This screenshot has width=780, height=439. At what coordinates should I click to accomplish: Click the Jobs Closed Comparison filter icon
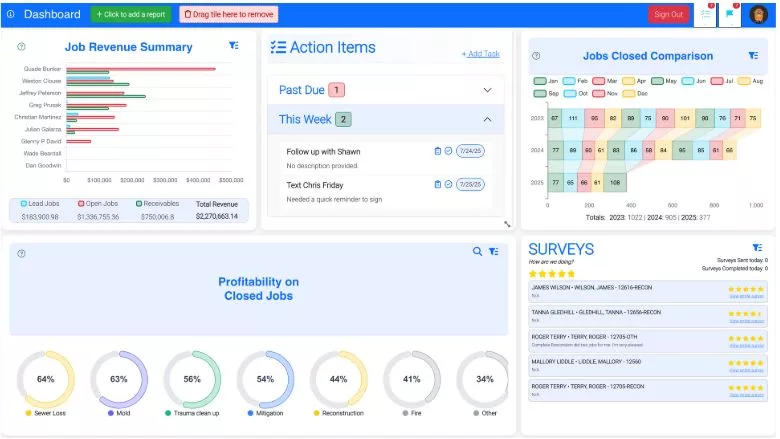pyautogui.click(x=759, y=56)
